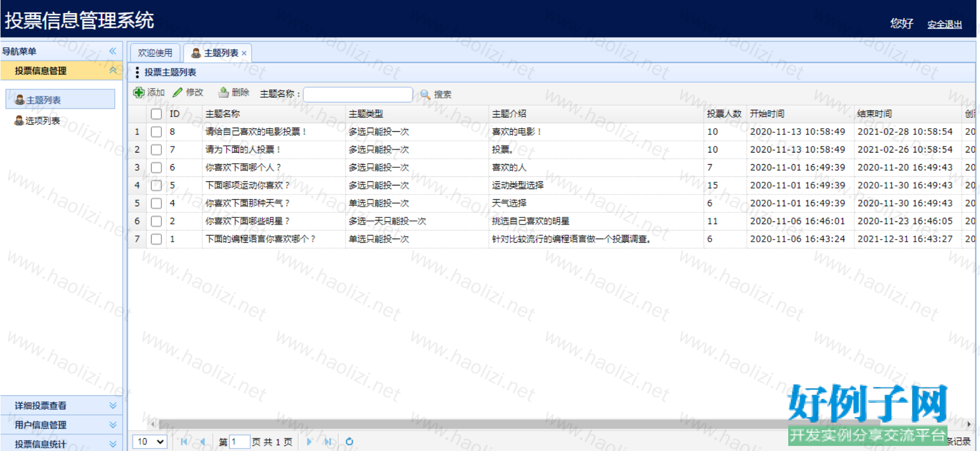The width and height of the screenshot is (980, 451).
Task: Click the 搜索 magnifier search icon
Action: pyautogui.click(x=425, y=95)
